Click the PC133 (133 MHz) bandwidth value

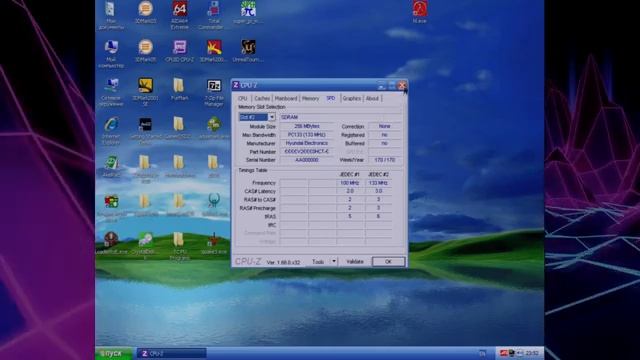(307, 135)
